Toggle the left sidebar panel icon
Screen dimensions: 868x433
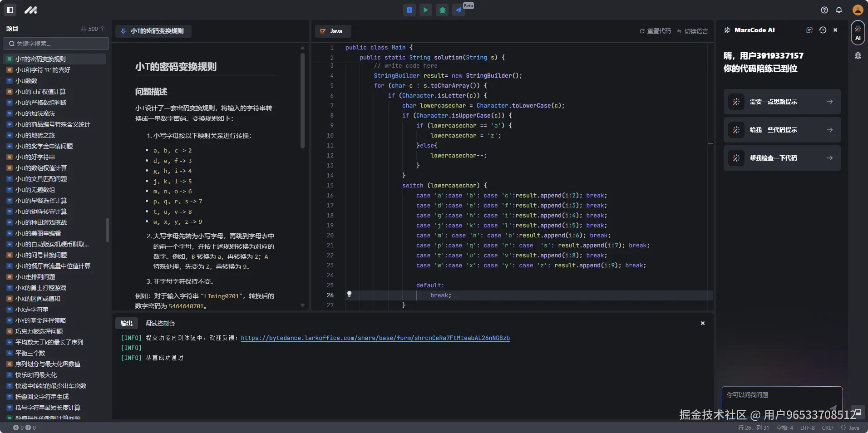coord(10,10)
